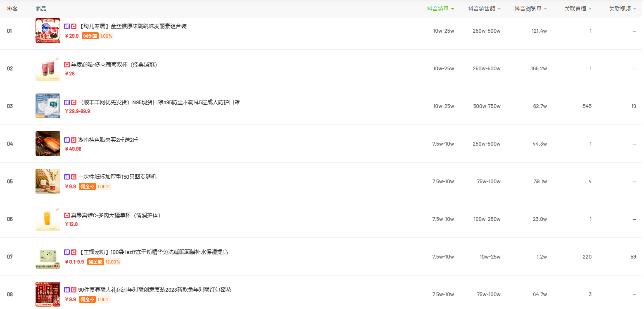Click views value 121.4w
Screen dimensions: 644x309
click(539, 31)
